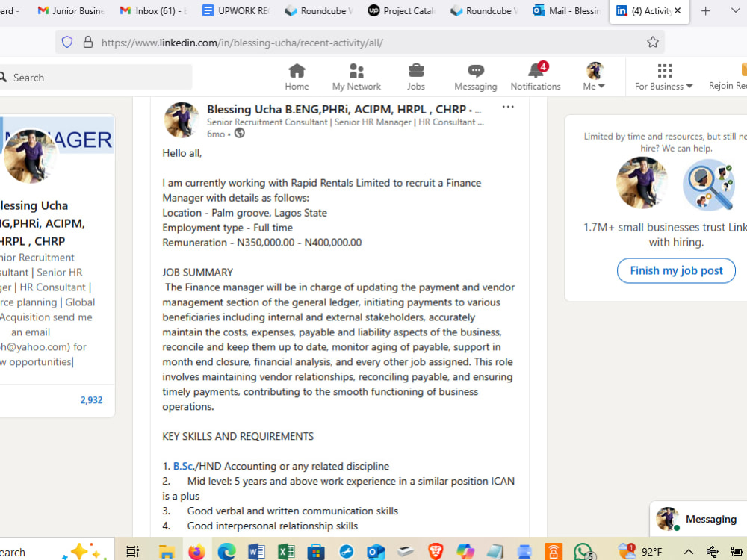Click the Senior Recruitment Consultant headline
This screenshot has height=560, width=747.
(x=345, y=122)
